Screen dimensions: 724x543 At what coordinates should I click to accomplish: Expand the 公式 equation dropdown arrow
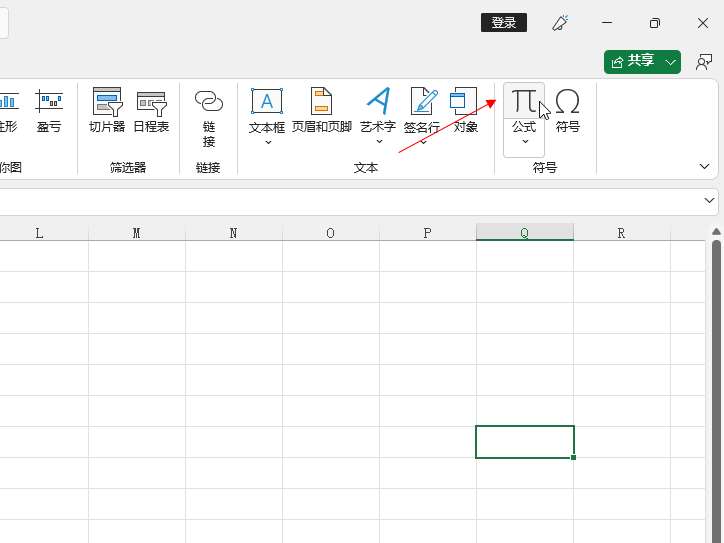tap(525, 142)
